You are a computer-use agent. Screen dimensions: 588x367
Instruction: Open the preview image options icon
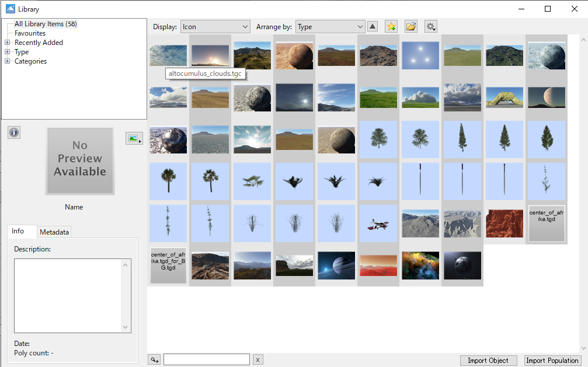coord(134,139)
